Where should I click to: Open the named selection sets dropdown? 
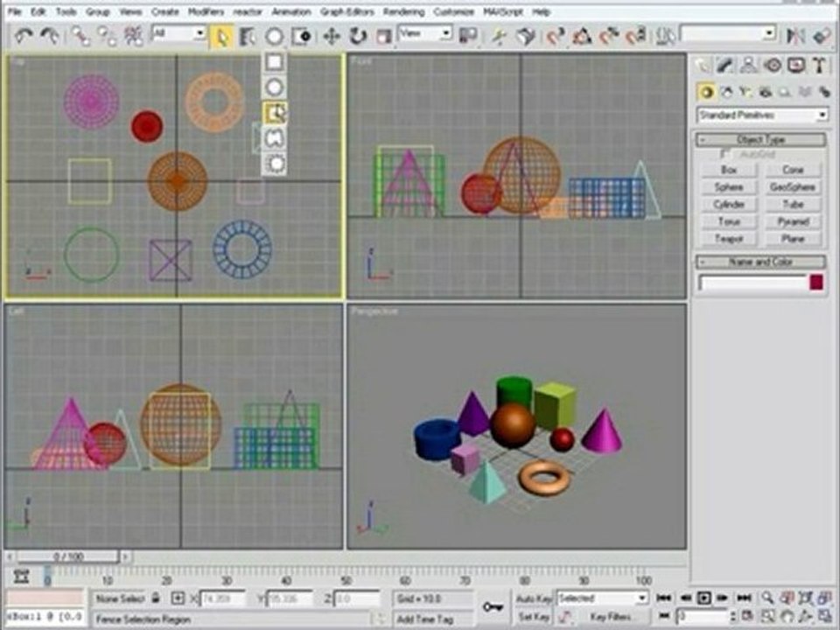(728, 33)
